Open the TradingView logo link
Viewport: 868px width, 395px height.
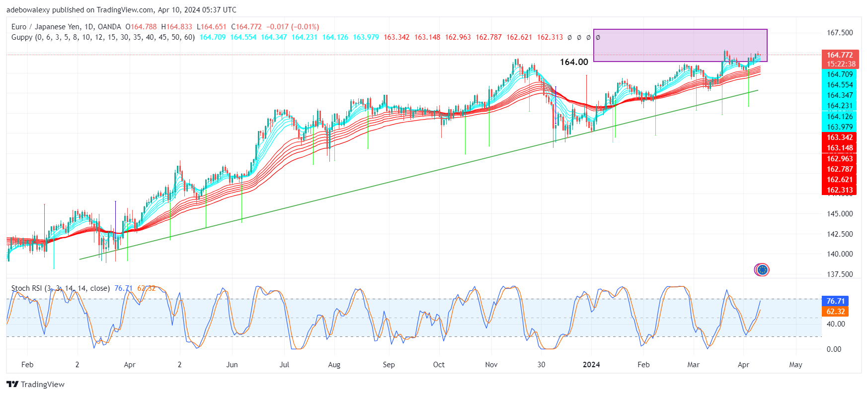pos(35,384)
